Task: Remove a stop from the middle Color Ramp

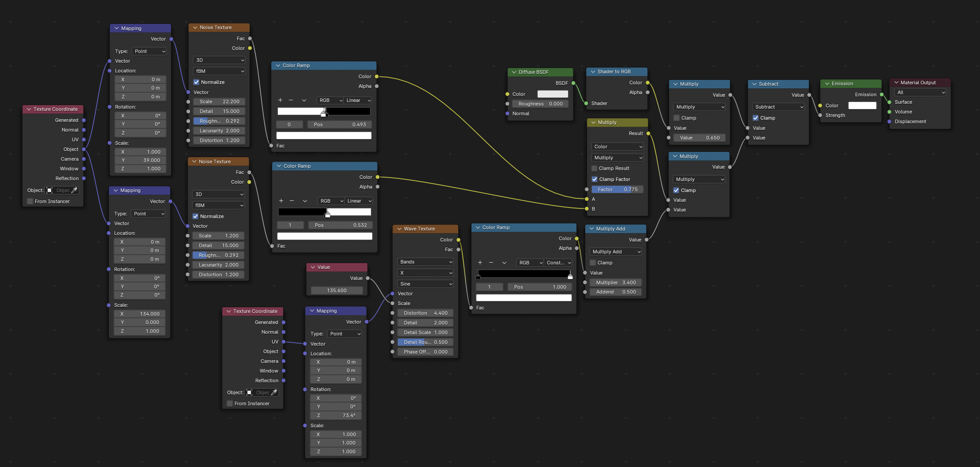Action: coord(292,201)
